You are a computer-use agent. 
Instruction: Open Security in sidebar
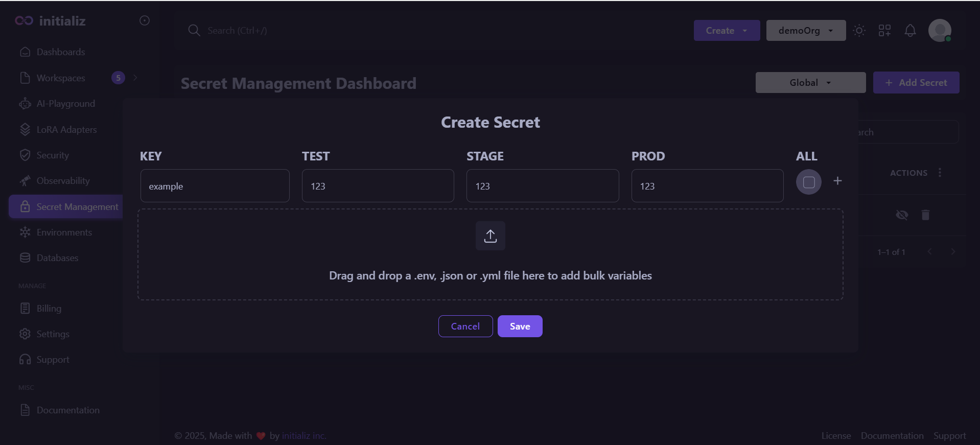[x=53, y=155]
